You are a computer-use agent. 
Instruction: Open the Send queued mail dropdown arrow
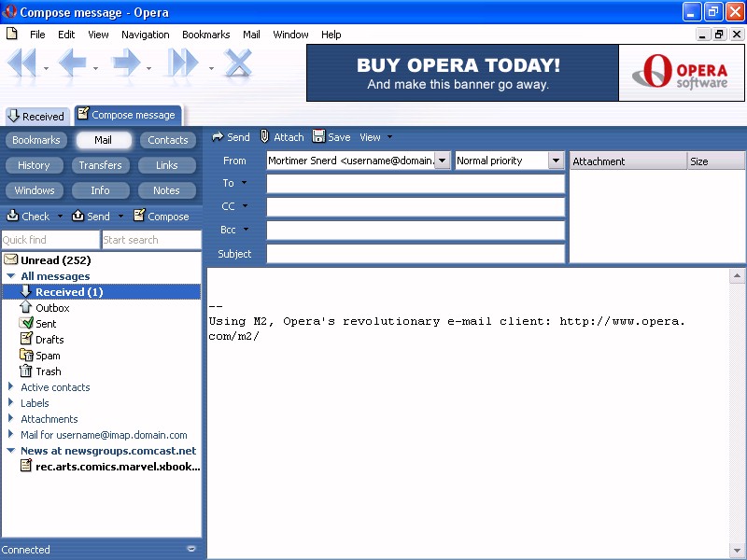tap(120, 217)
